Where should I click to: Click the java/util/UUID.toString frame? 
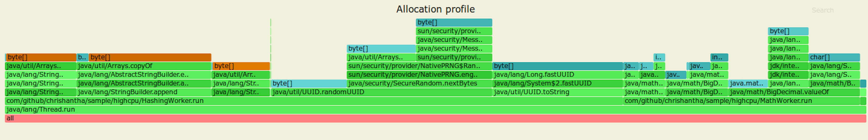[x=557, y=92]
